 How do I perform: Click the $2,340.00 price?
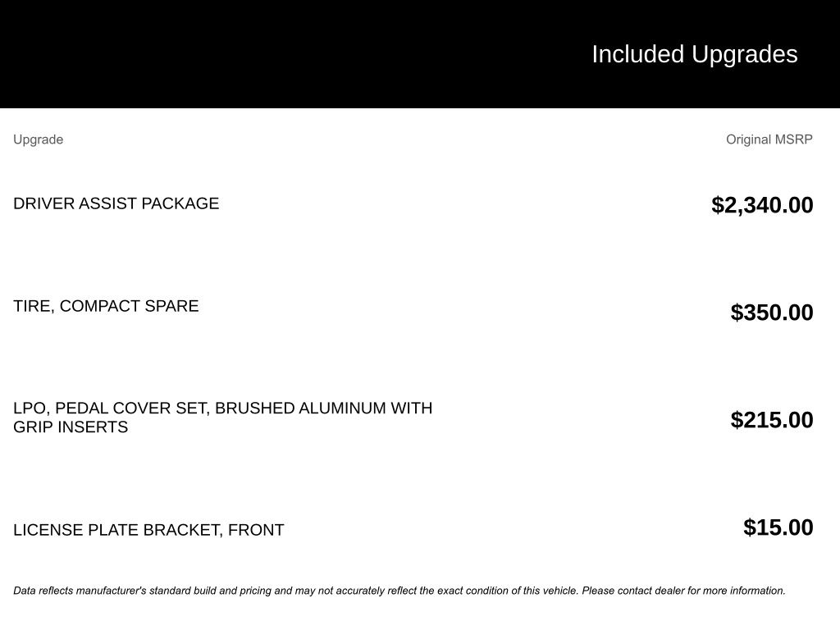(762, 205)
